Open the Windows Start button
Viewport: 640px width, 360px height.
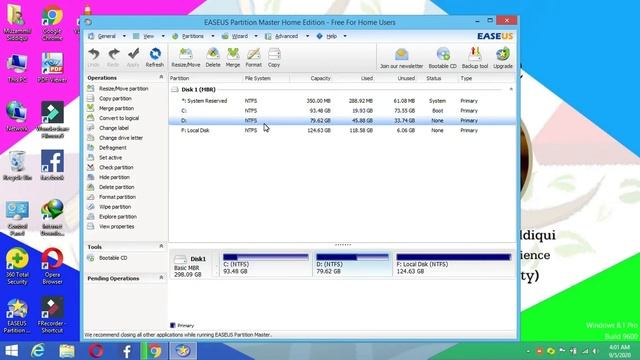click(x=11, y=351)
